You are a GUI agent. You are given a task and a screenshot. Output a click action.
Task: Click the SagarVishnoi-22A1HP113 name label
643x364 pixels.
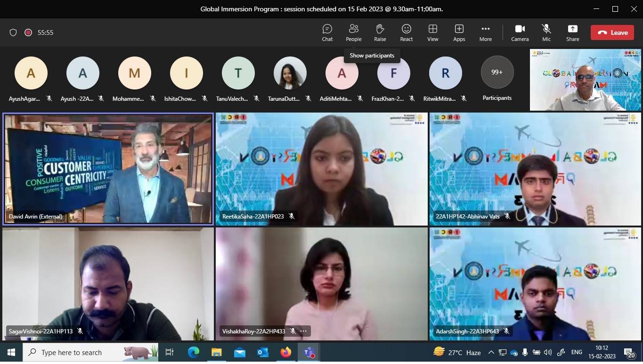(x=41, y=331)
